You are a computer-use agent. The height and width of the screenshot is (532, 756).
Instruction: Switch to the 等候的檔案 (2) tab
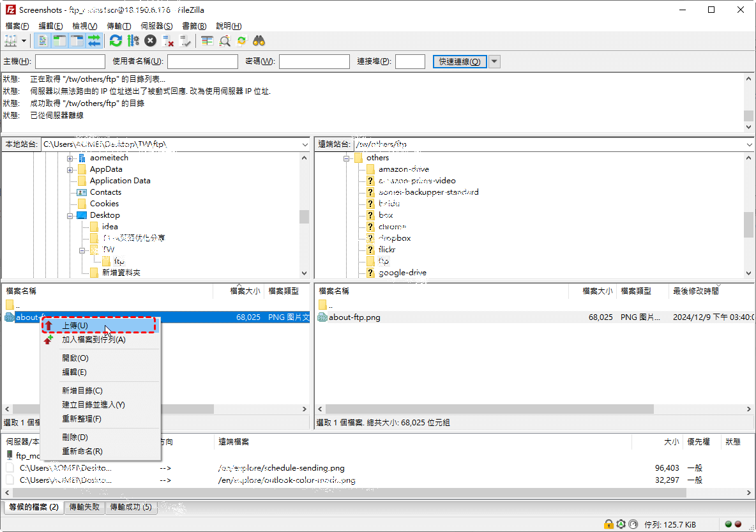(34, 507)
